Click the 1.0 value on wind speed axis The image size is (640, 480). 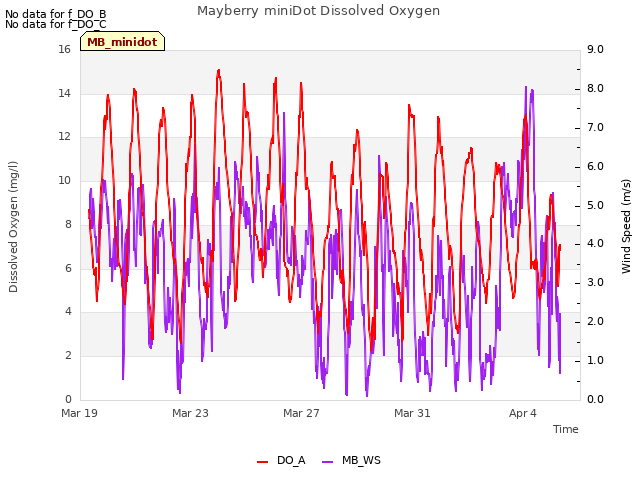point(595,360)
